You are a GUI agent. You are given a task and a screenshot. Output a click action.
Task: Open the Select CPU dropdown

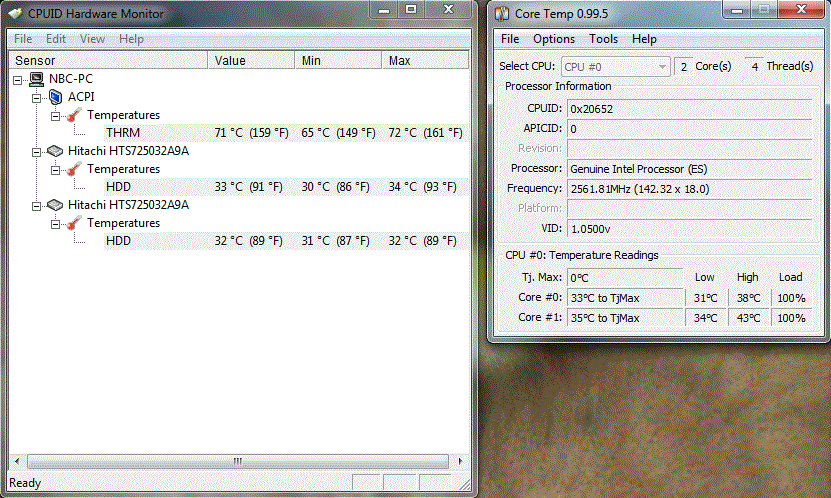[615, 67]
